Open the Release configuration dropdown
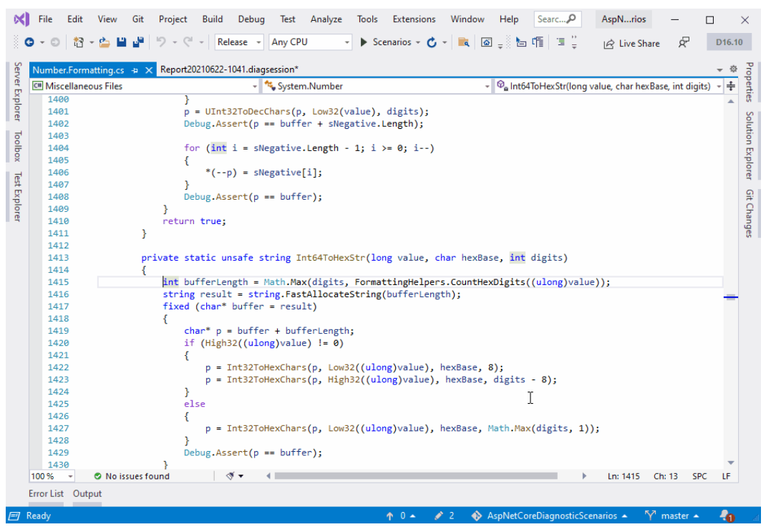 coord(240,42)
